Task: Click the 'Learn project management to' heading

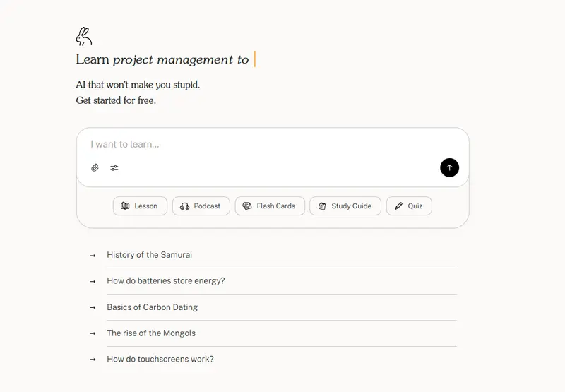Action: click(162, 59)
